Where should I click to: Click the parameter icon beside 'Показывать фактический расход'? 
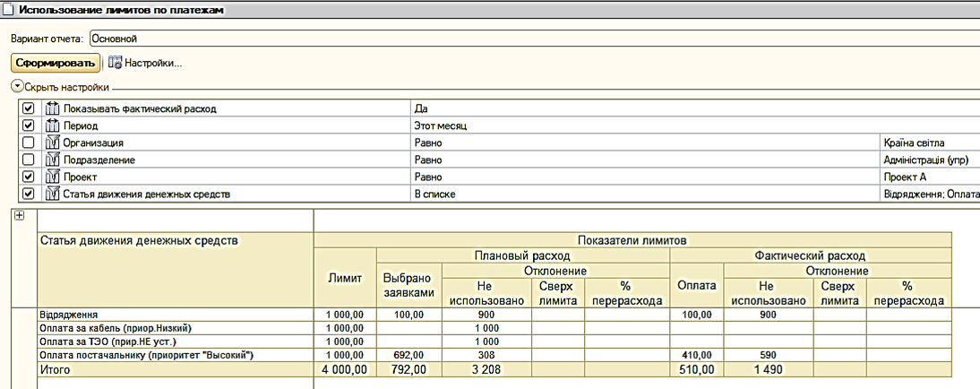[52, 108]
